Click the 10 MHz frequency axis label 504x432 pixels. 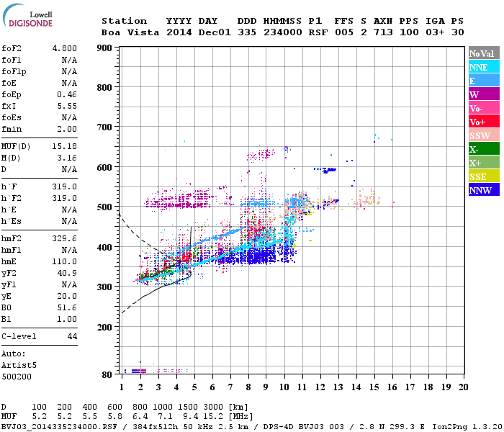click(284, 387)
